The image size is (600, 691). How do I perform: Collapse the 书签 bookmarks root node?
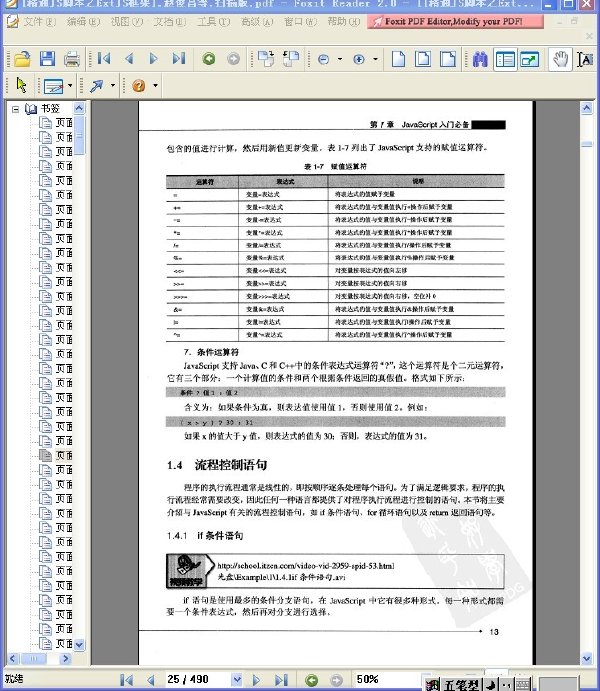[x=15, y=109]
